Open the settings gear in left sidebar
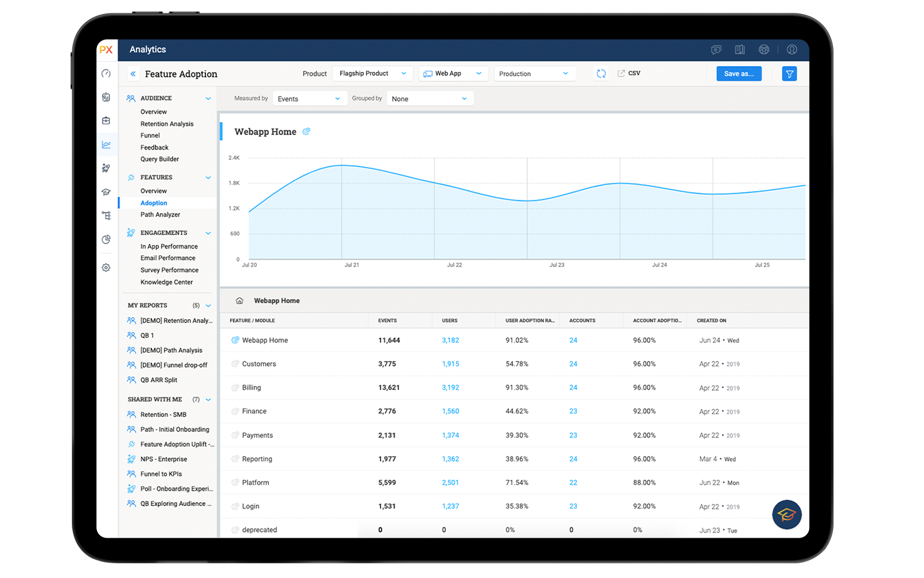The width and height of the screenshot is (924, 578). click(x=106, y=268)
